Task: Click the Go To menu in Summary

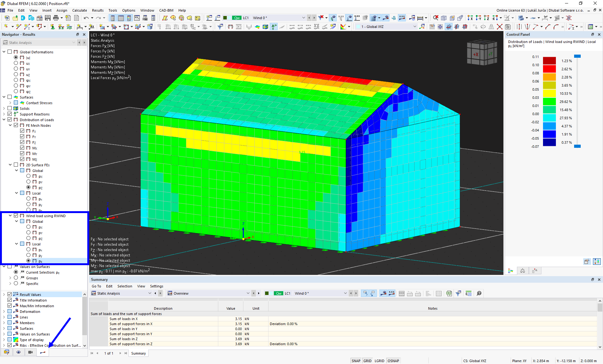Action: point(96,286)
